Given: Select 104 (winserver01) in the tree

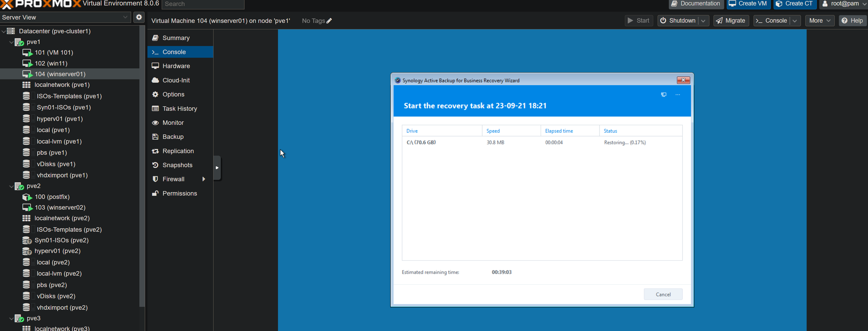Looking at the screenshot, I should pos(70,74).
